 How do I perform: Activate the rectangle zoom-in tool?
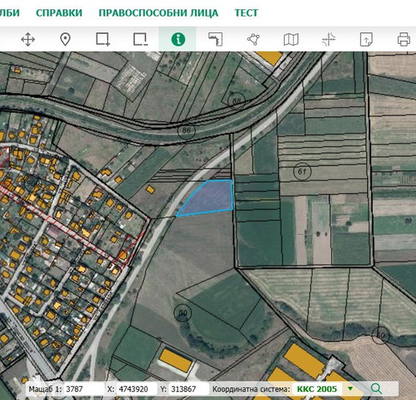[103, 39]
